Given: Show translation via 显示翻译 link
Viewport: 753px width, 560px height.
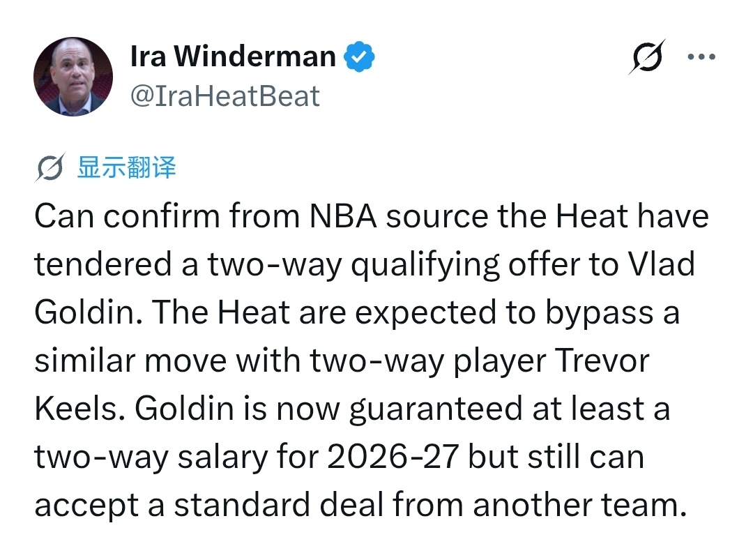Looking at the screenshot, I should coord(127,167).
